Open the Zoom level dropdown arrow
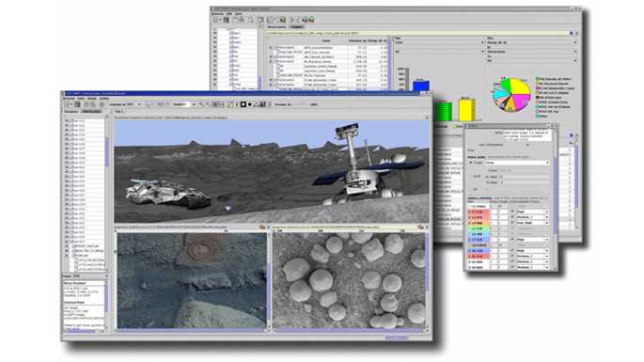The width and height of the screenshot is (644, 362). tap(194, 104)
